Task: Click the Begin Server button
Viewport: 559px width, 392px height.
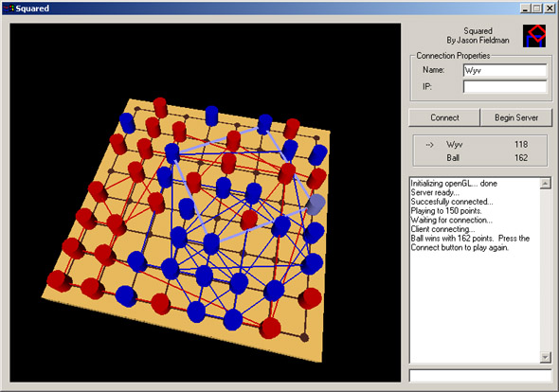Action: coord(516,117)
